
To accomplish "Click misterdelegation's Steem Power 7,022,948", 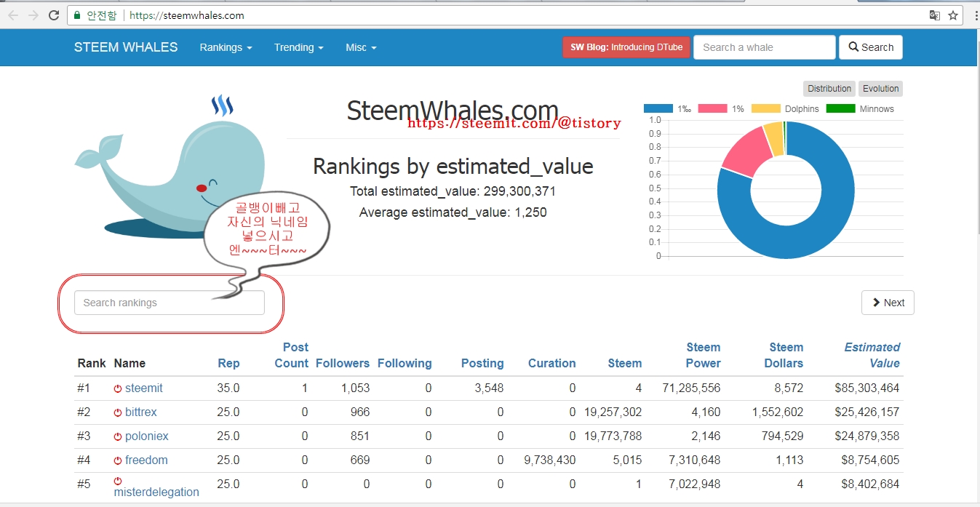I will (694, 484).
